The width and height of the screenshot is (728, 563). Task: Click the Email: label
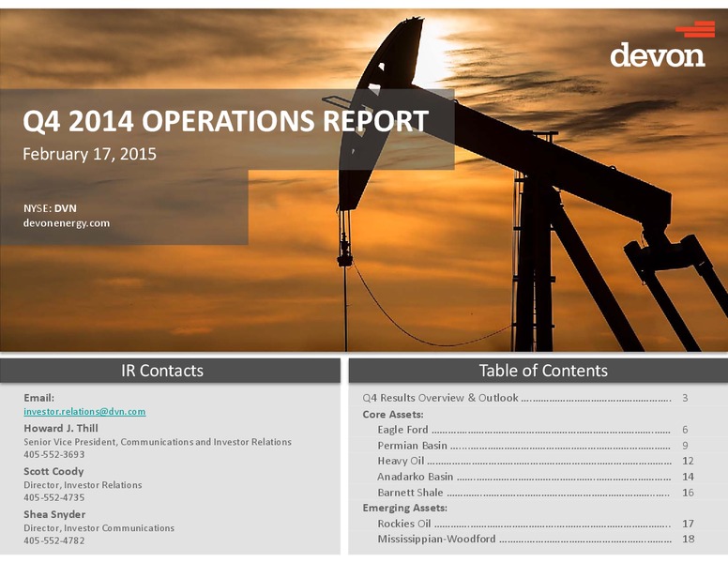tap(39, 398)
